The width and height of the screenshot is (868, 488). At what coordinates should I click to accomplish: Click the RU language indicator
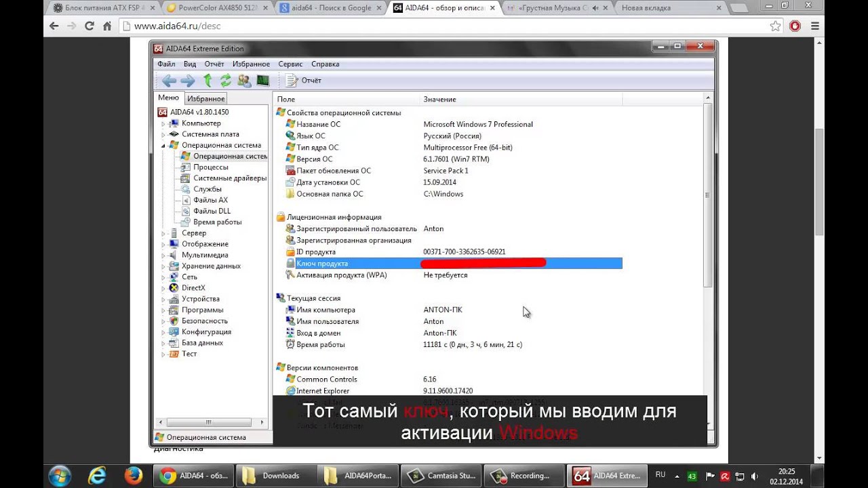pyautogui.click(x=660, y=475)
